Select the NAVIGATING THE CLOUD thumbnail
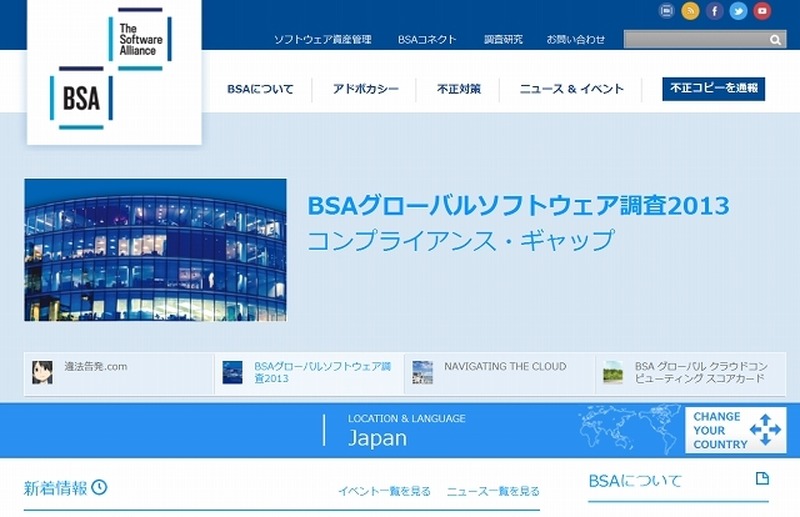This screenshot has width=800, height=517. coord(423,373)
